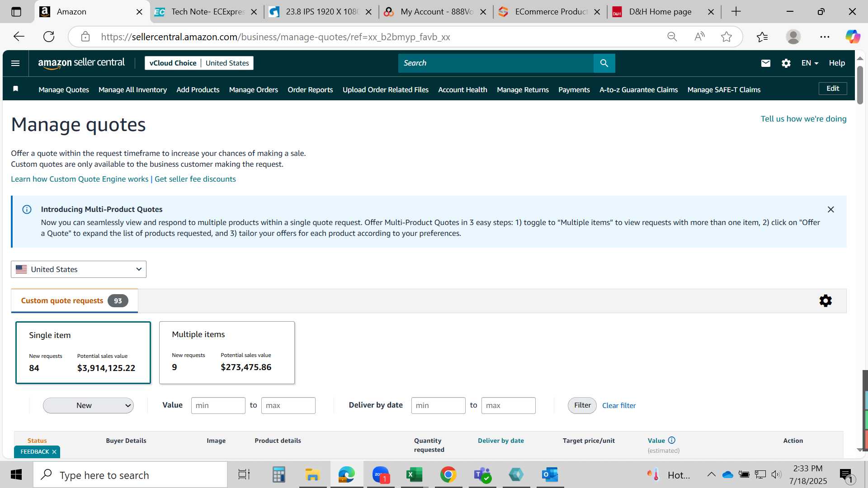Expand the New status filter dropdown
The width and height of the screenshot is (868, 488).
click(x=88, y=405)
